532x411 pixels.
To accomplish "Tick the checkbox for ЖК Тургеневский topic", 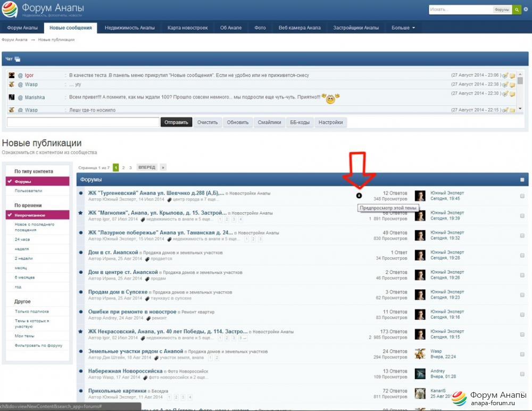I will coord(522,196).
